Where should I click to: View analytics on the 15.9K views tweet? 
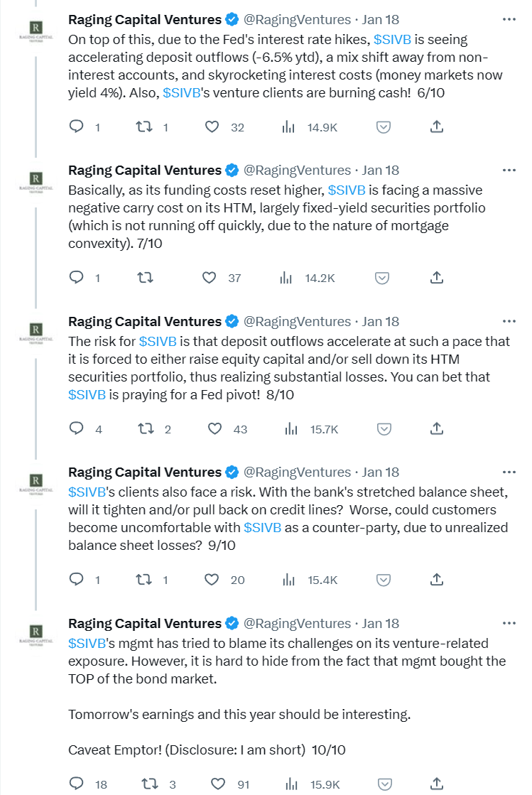click(289, 784)
